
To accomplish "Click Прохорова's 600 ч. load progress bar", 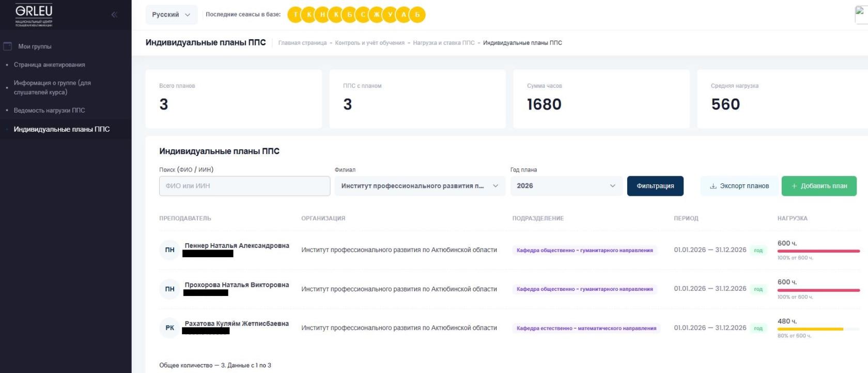I will (x=818, y=290).
